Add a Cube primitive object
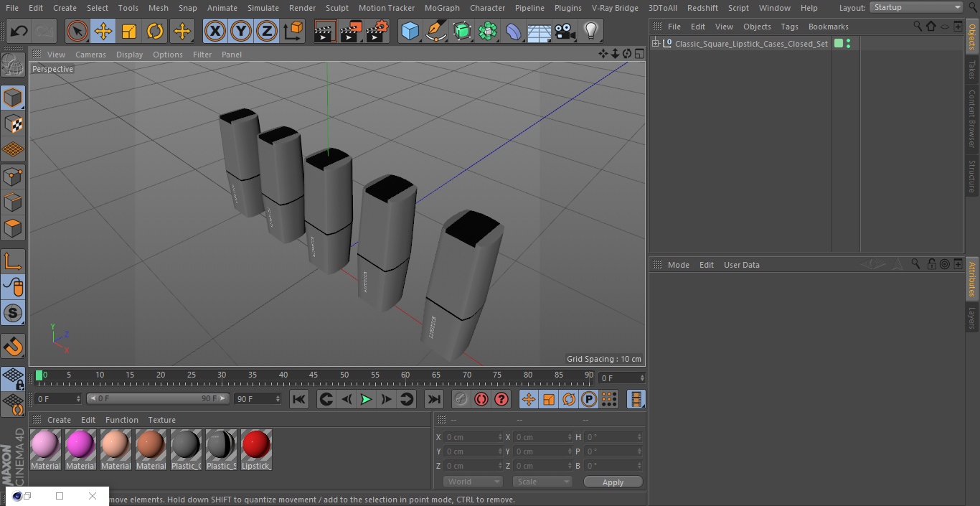This screenshot has height=506, width=980. click(x=410, y=31)
